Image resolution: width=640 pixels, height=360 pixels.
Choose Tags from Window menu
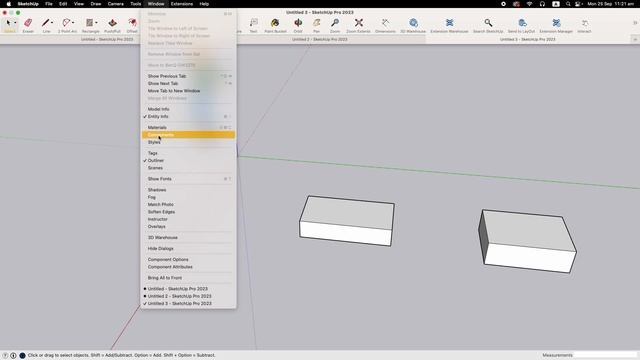pyautogui.click(x=188, y=153)
